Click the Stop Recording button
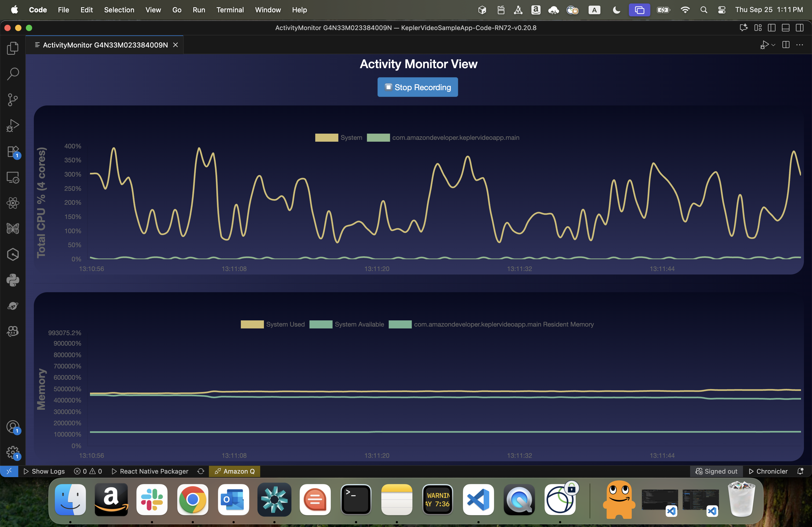This screenshot has height=527, width=812. (417, 87)
